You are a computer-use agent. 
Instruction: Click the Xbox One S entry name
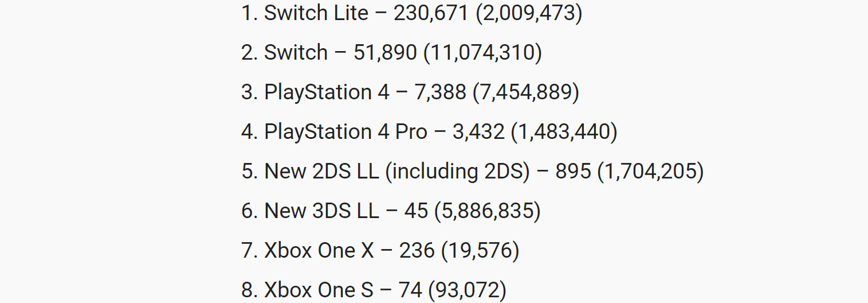(x=319, y=290)
